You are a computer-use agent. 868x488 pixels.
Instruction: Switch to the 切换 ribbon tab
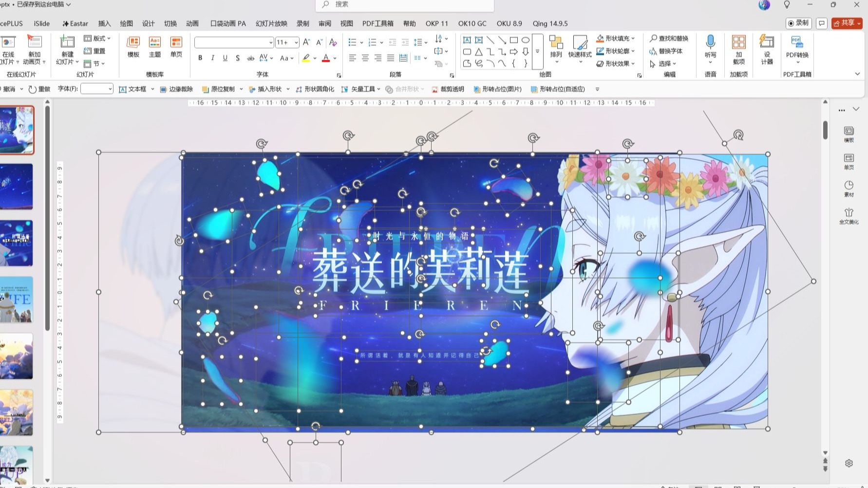tap(170, 23)
